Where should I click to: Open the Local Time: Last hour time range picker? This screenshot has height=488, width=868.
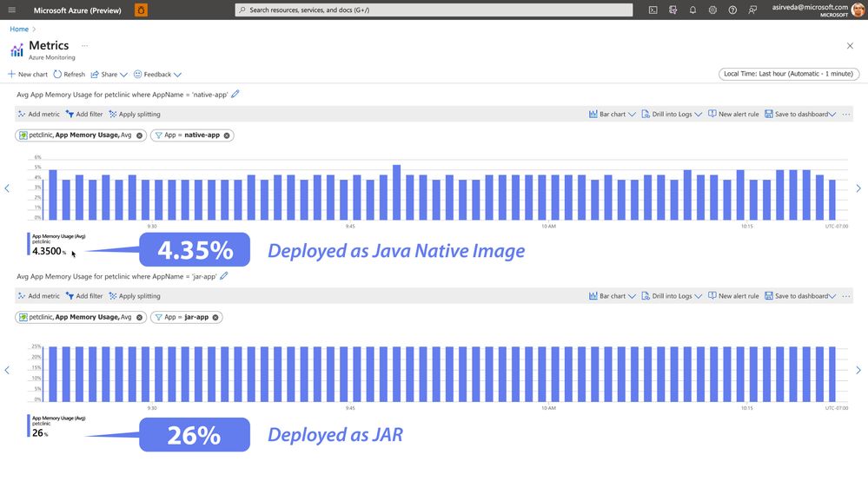point(789,74)
